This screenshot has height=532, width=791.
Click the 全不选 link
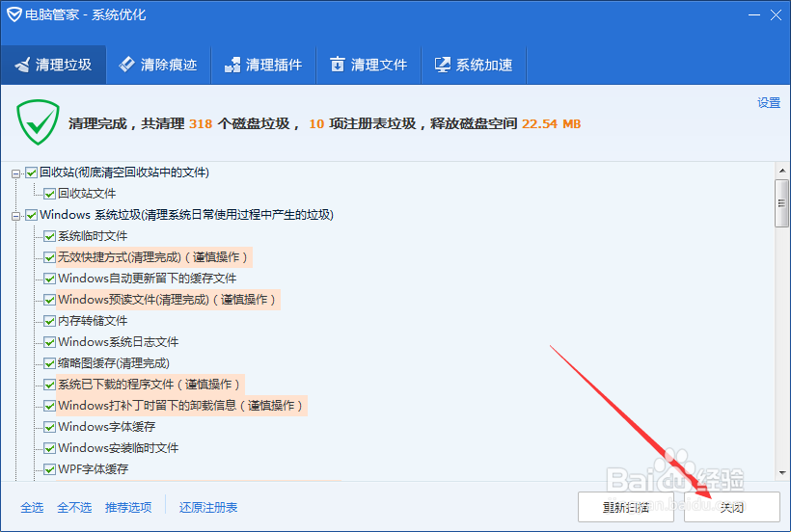click(x=74, y=507)
